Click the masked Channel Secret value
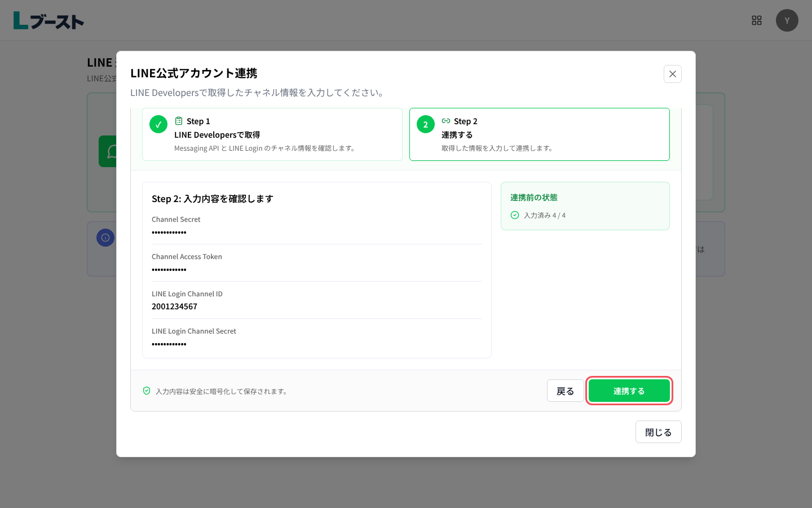The image size is (812, 508). click(169, 233)
